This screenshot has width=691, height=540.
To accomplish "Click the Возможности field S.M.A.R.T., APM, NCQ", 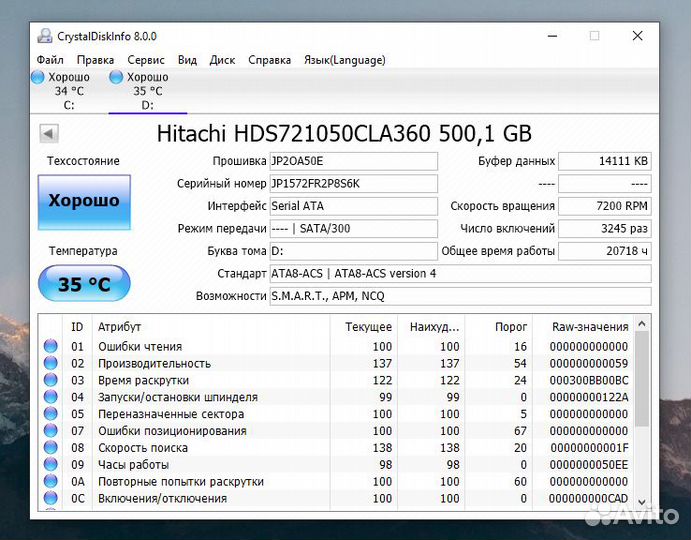I will (461, 296).
